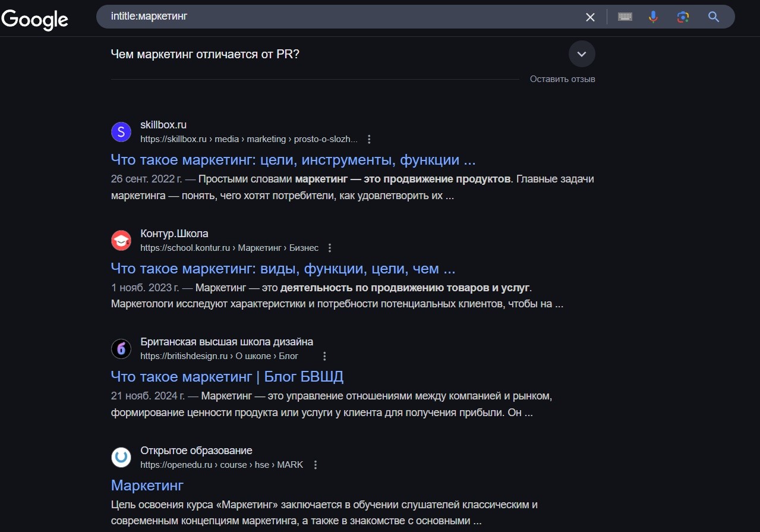Open three-dot menu for openedu.ru result
The height and width of the screenshot is (532, 760).
(x=316, y=465)
